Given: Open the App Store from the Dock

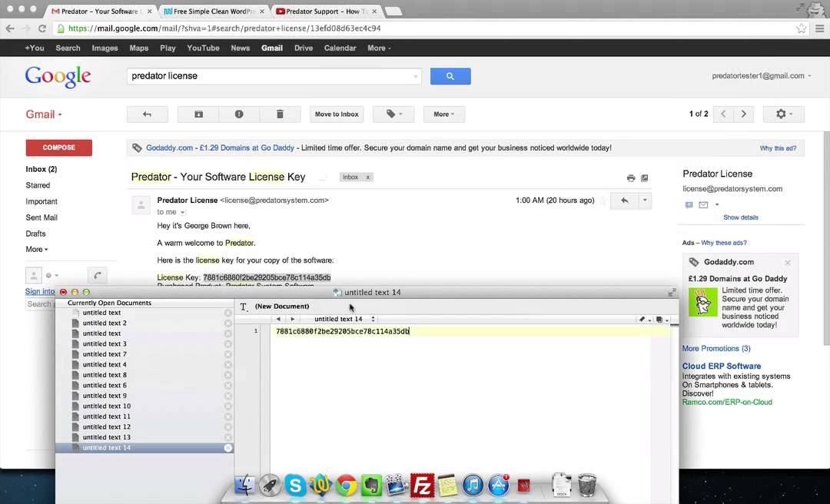Looking at the screenshot, I should point(498,485).
